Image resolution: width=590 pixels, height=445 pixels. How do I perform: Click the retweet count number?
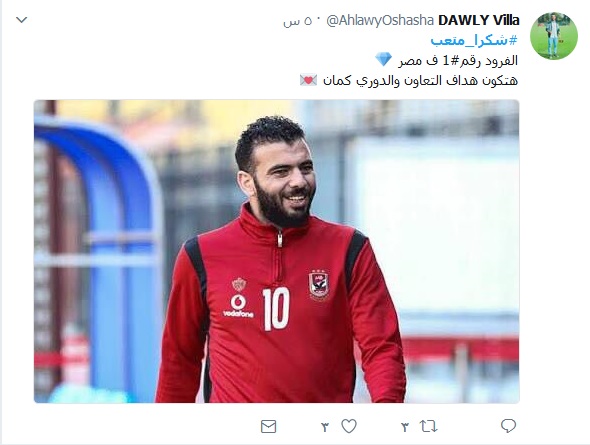coord(405,427)
